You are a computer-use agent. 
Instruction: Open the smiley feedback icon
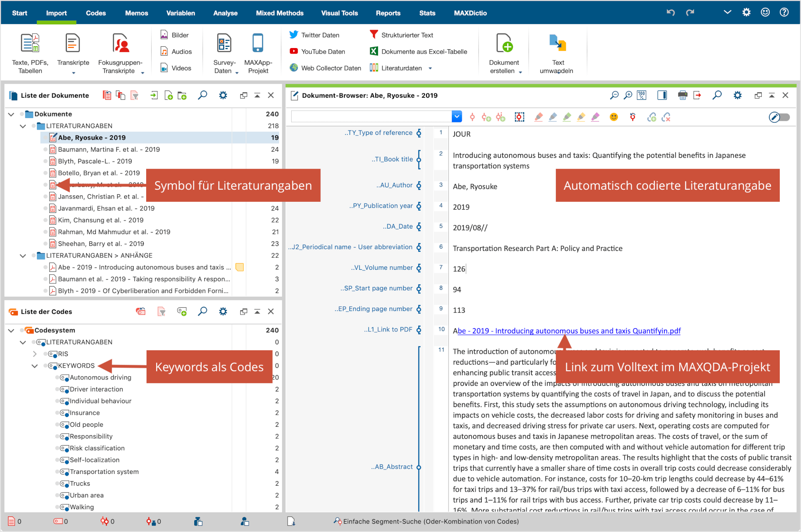coord(765,12)
